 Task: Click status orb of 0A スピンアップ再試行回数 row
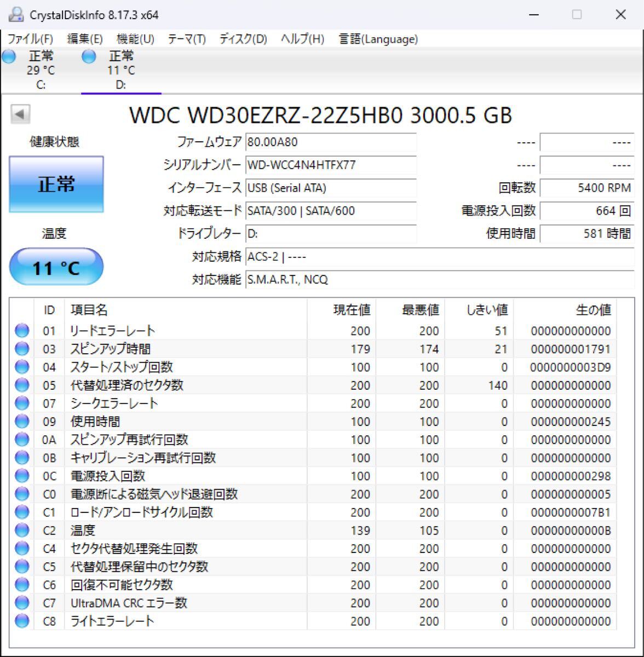[22, 440]
